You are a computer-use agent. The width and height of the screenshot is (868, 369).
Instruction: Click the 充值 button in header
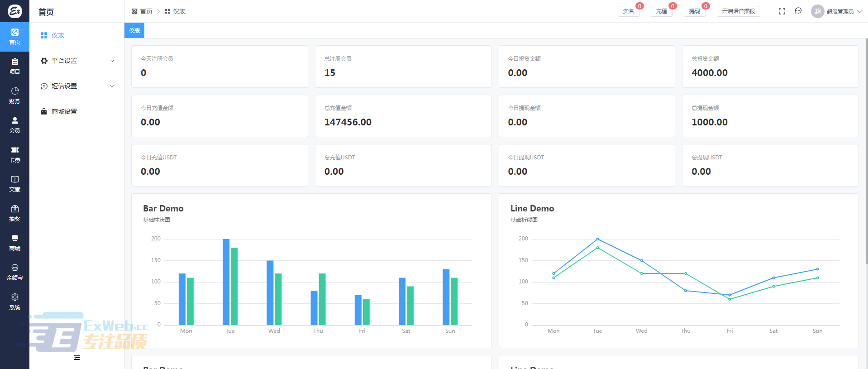click(662, 11)
